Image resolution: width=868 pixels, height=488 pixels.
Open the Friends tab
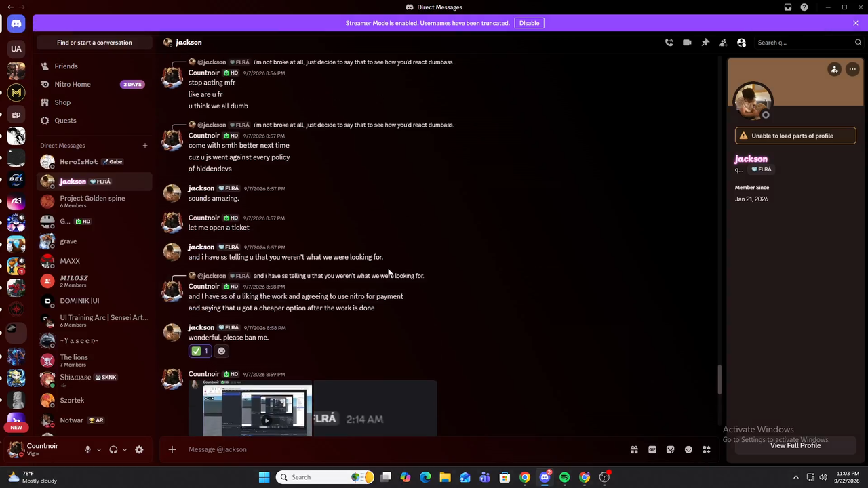pyautogui.click(x=94, y=66)
